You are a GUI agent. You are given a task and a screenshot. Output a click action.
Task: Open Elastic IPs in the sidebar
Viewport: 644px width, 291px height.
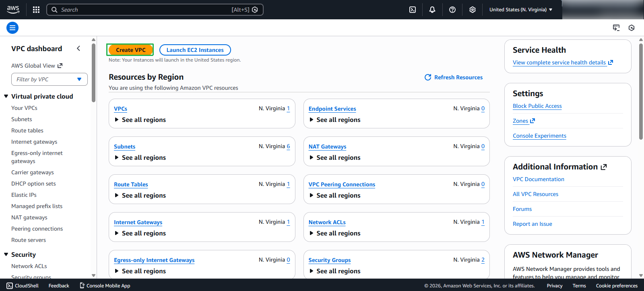pyautogui.click(x=24, y=195)
